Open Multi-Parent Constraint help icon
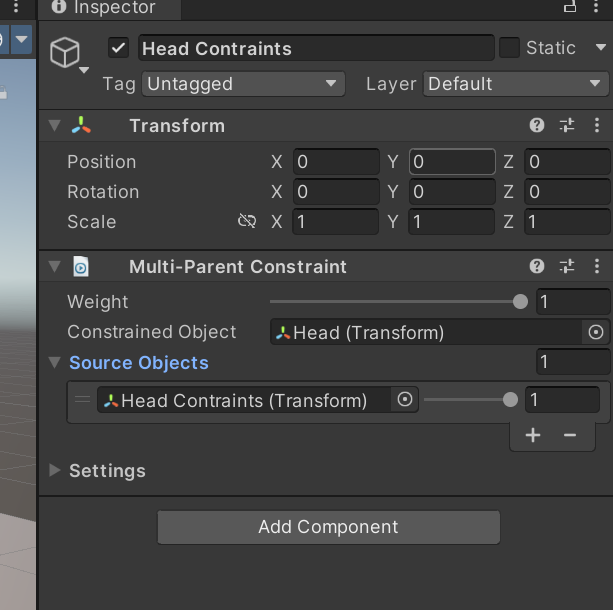This screenshot has height=610, width=613. (x=537, y=266)
